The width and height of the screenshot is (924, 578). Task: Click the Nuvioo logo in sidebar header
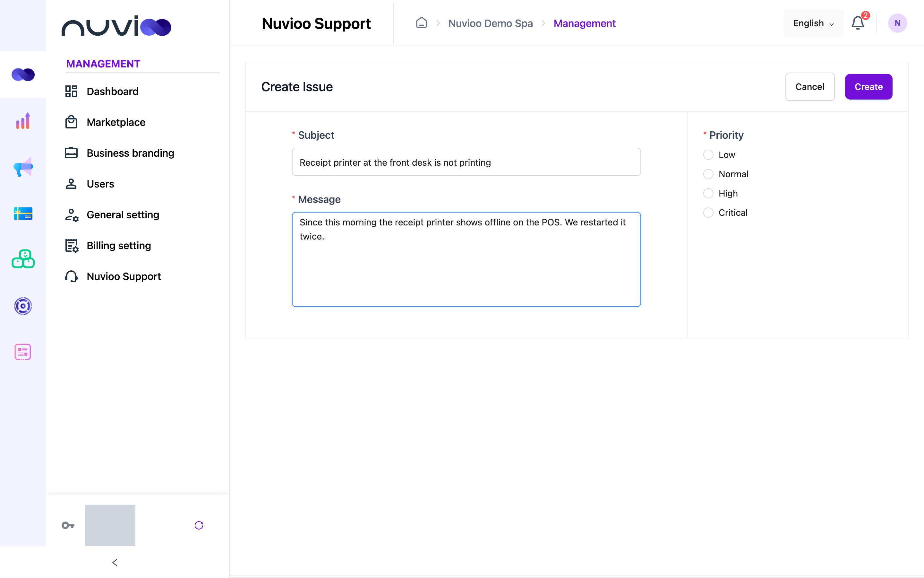pos(116,26)
